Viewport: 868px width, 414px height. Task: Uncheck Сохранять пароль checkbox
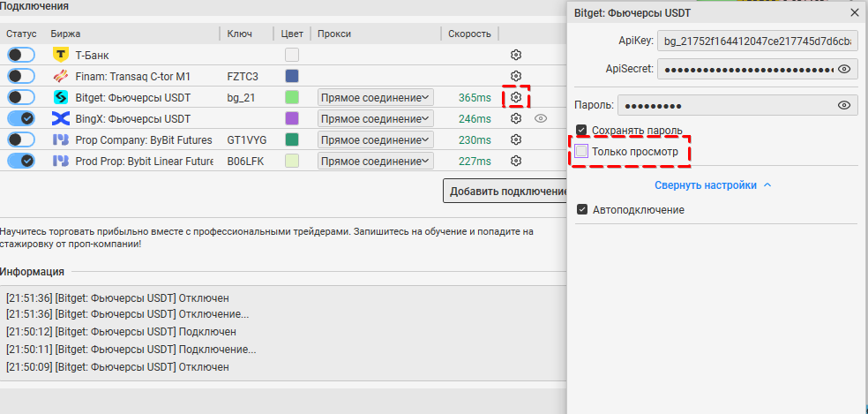(581, 130)
